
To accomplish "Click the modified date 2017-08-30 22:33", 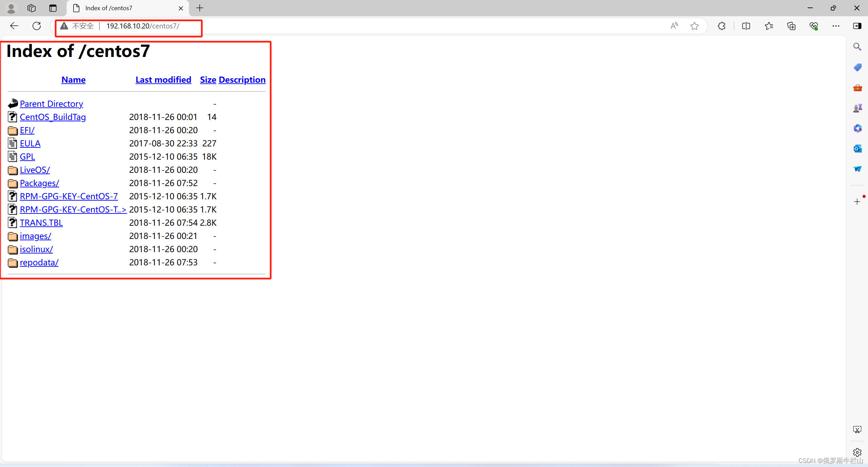I will 163,143.
